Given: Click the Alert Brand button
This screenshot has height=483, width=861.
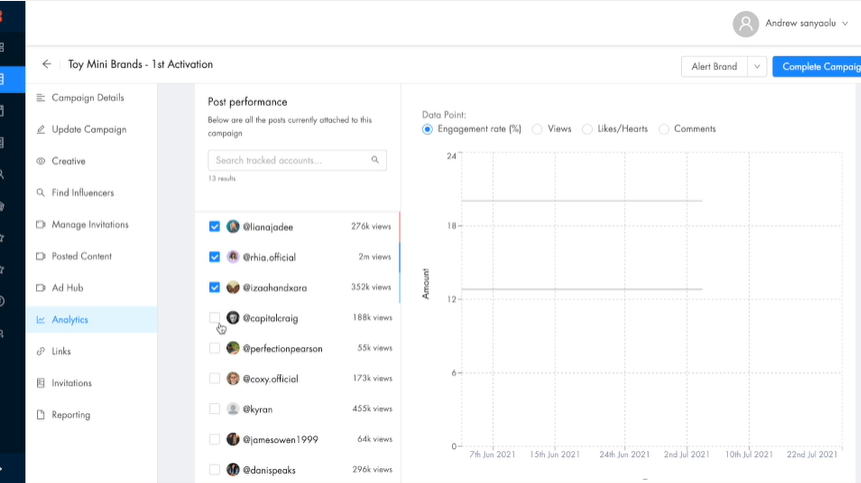Looking at the screenshot, I should 714,67.
